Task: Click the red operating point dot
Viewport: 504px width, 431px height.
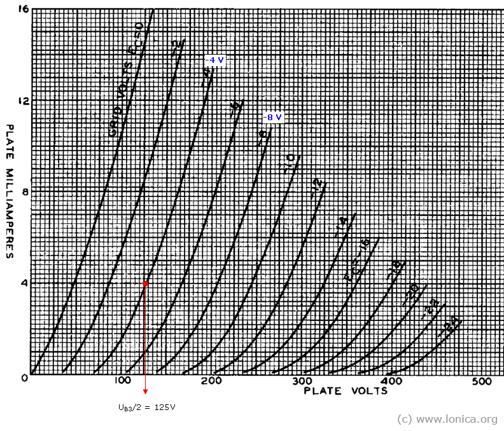Action: click(x=145, y=284)
